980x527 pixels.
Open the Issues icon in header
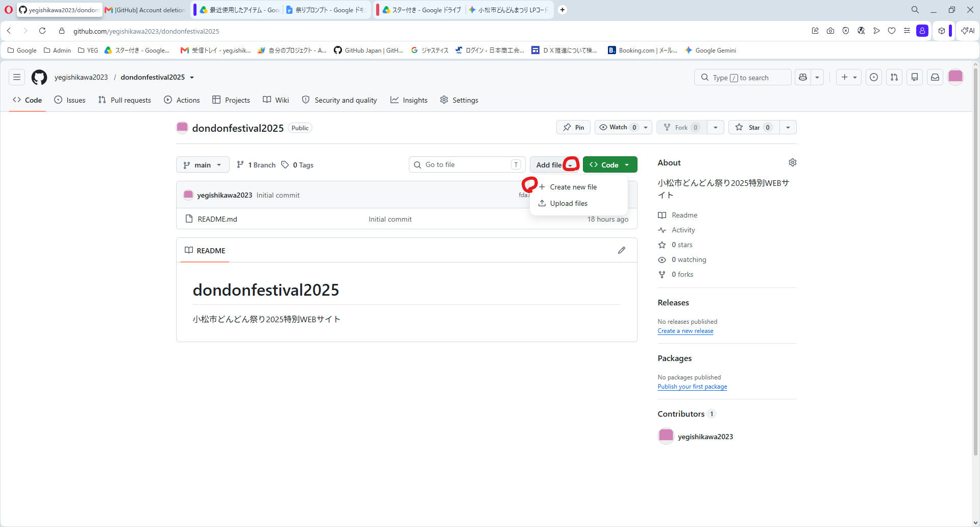pyautogui.click(x=874, y=77)
